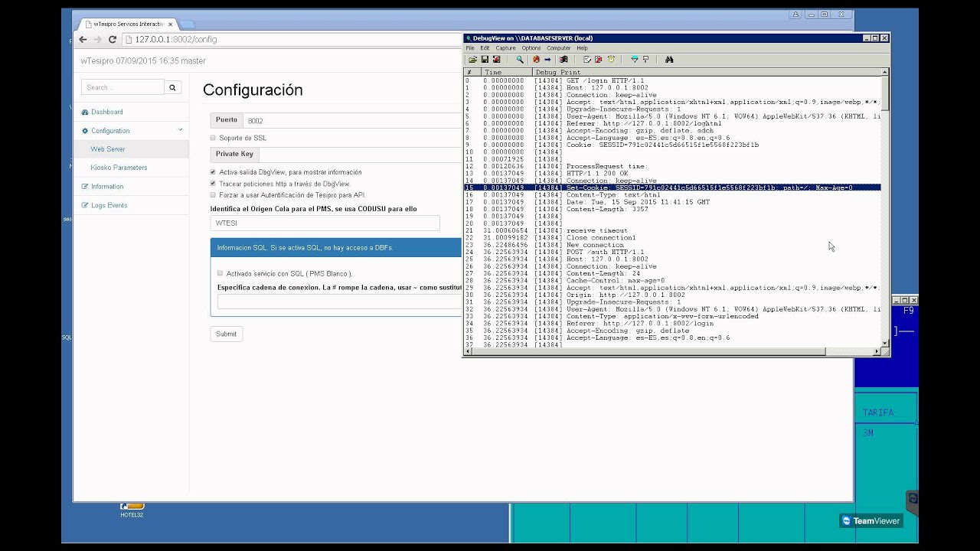The image size is (980, 551).
Task: Click the browser Forward arrow
Action: [97, 39]
